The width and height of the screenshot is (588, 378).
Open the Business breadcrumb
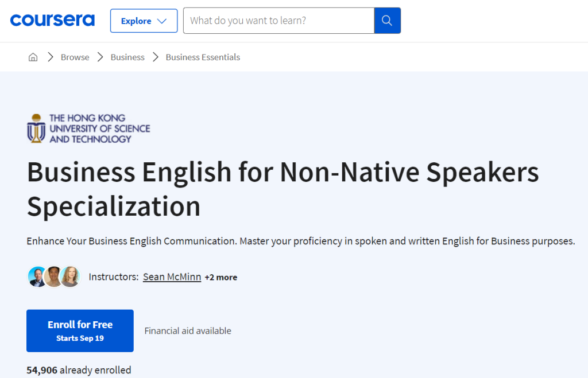127,57
